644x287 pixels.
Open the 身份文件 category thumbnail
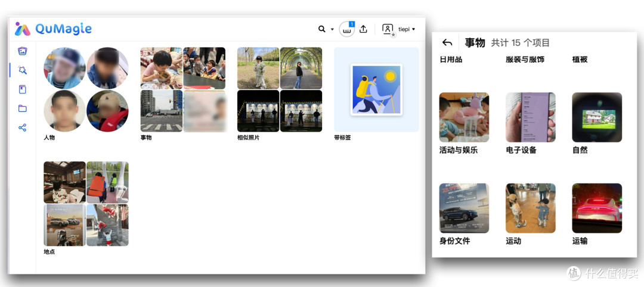(464, 208)
